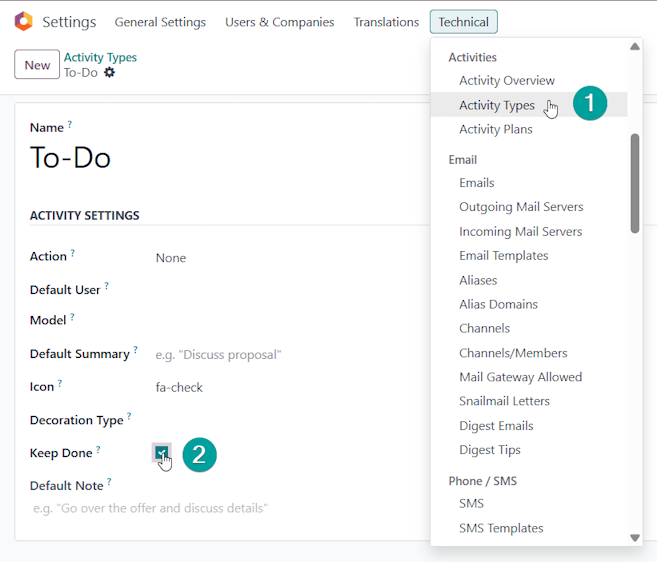Screen dimensions: 657x562
Task: Click the Odoo Settings app logo
Action: click(23, 21)
